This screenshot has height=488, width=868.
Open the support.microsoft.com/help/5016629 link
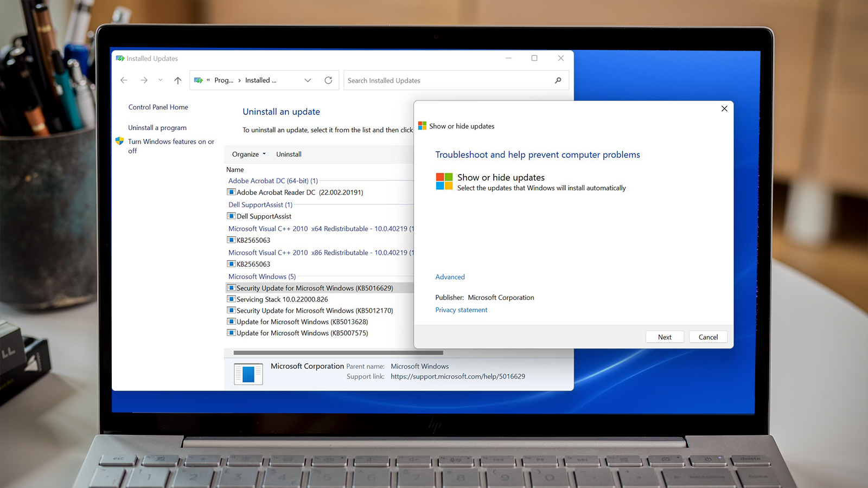click(x=458, y=377)
